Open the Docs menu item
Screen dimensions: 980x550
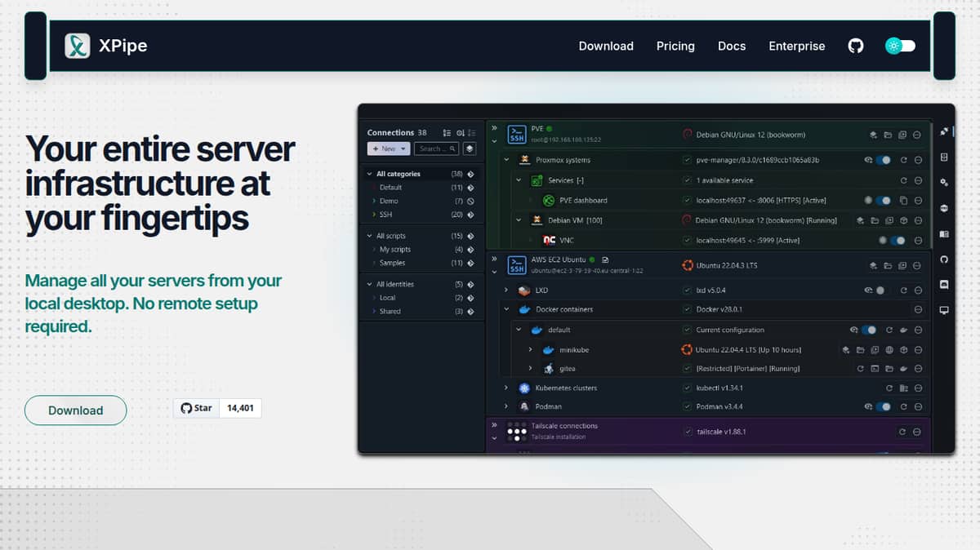pos(732,47)
